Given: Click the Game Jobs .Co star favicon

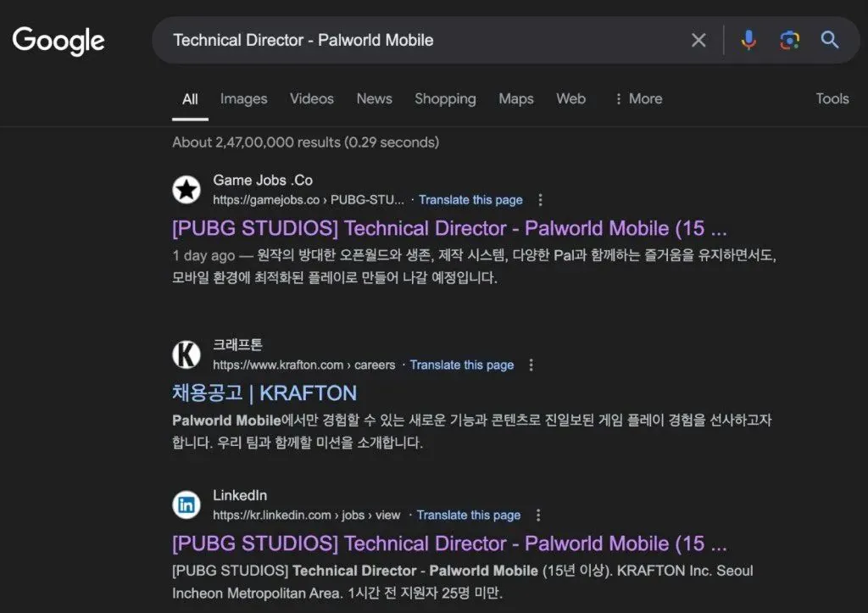Looking at the screenshot, I should pyautogui.click(x=186, y=190).
